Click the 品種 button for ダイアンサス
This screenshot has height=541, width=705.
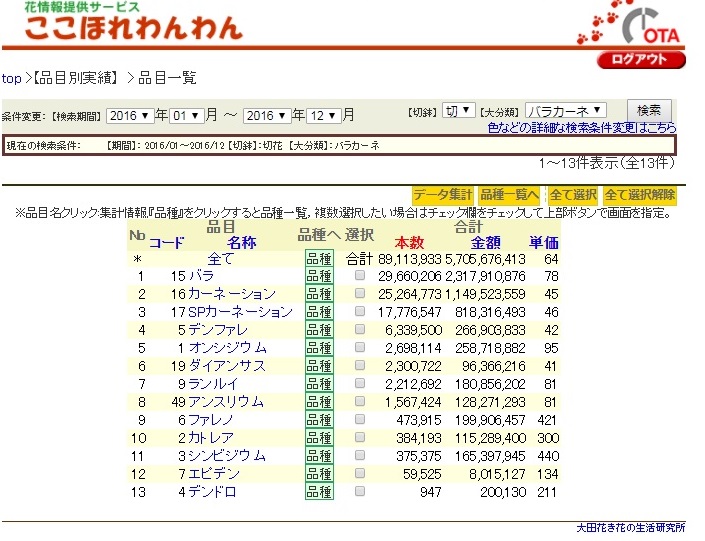tap(319, 366)
